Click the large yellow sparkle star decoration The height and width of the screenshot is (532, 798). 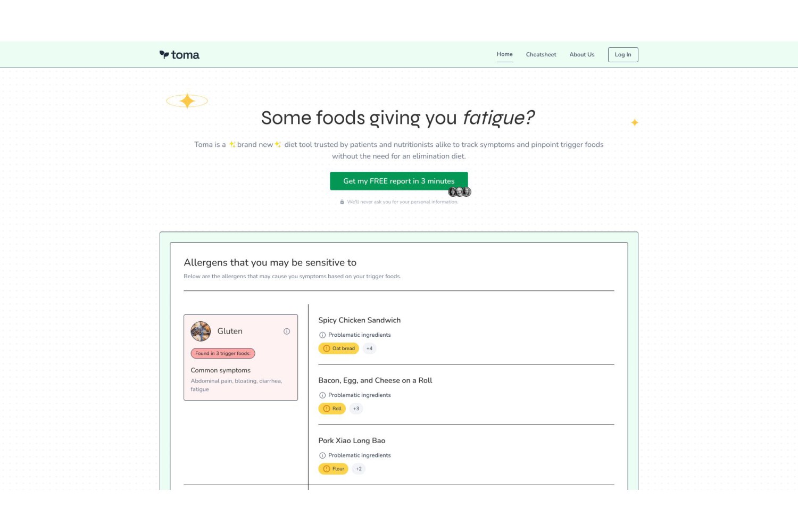[x=187, y=101]
